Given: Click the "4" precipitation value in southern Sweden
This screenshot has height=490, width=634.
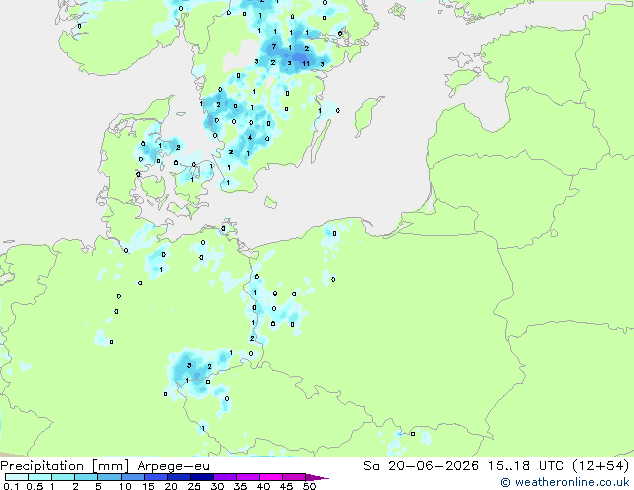Looking at the screenshot, I should click(250, 137).
